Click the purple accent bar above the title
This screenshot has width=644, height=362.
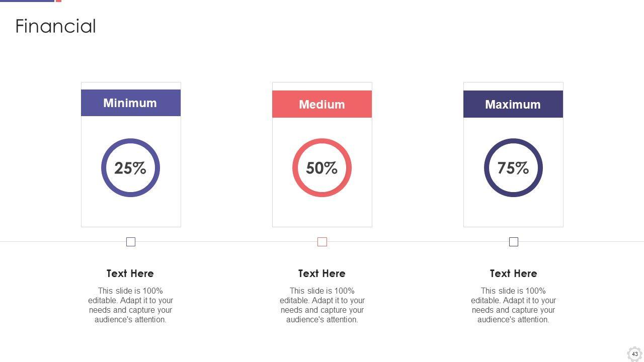pyautogui.click(x=27, y=1)
